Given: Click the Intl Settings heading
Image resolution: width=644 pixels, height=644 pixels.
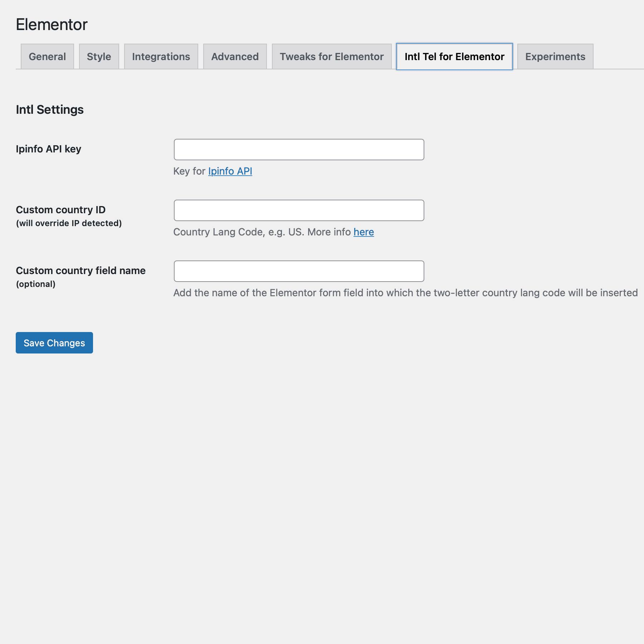Looking at the screenshot, I should [x=50, y=109].
